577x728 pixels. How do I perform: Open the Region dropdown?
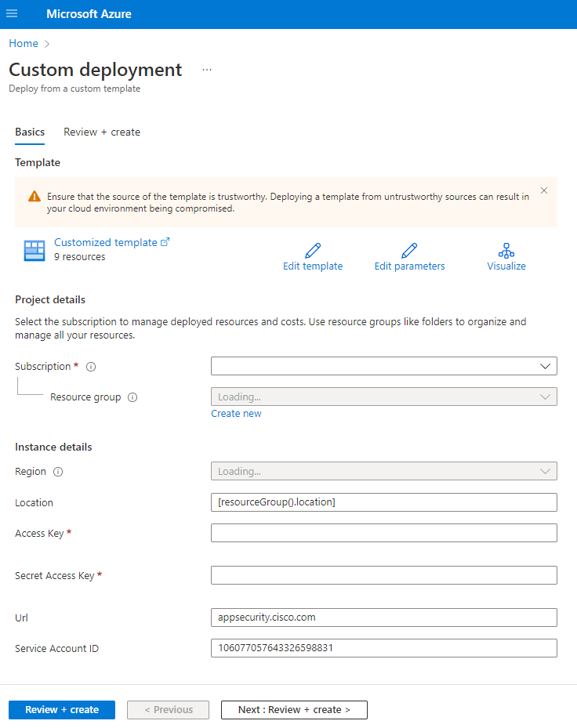[383, 471]
